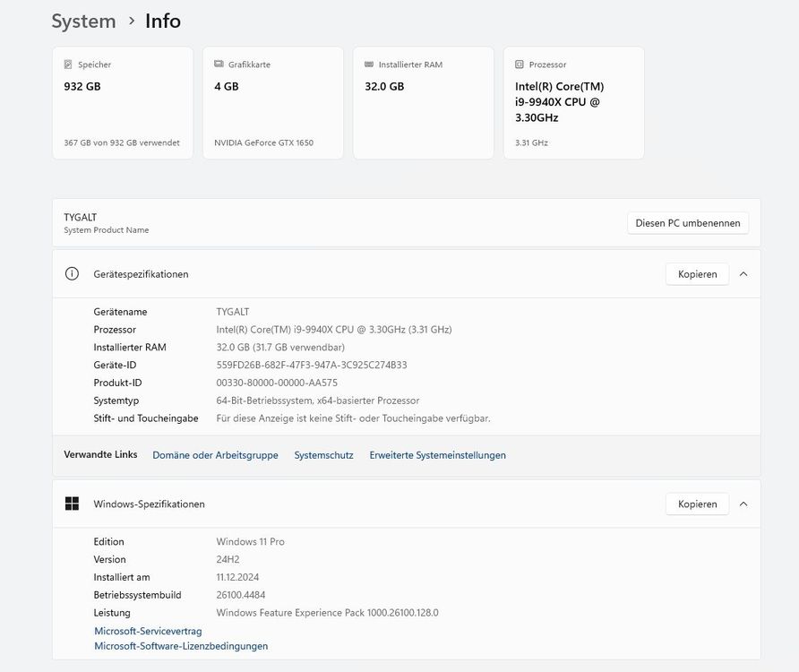Open Microsoft-Servicevertrag link
Screen dimensions: 799x672
coord(148,631)
